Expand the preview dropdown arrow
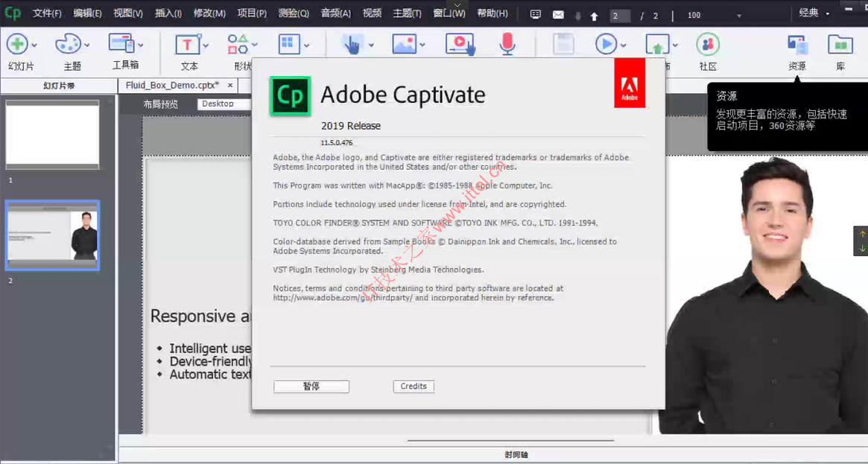This screenshot has height=464, width=868. pos(624,45)
